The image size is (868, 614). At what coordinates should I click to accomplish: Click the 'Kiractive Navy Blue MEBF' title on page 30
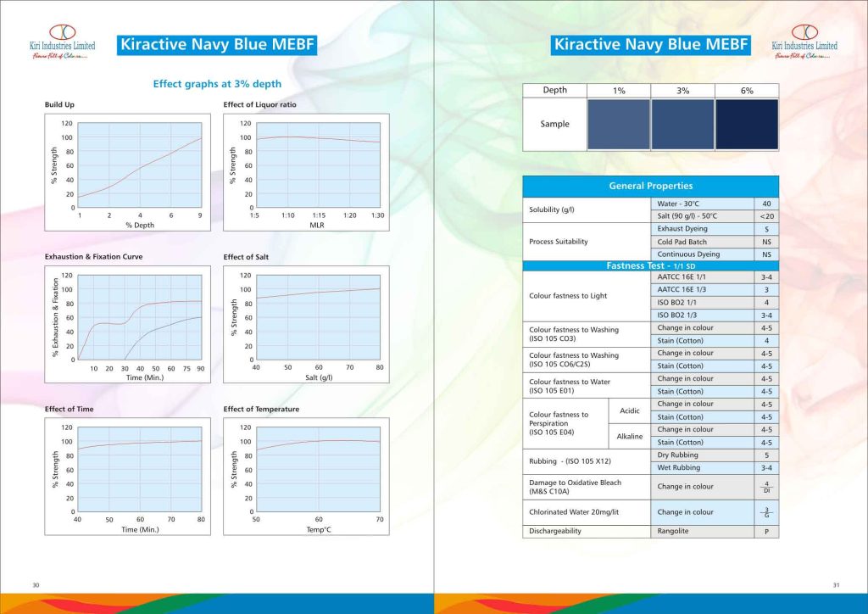point(217,44)
